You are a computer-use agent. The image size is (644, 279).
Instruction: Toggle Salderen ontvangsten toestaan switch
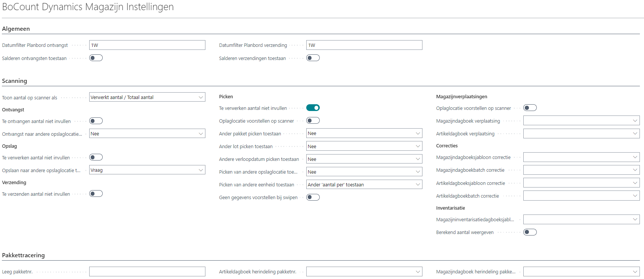96,58
